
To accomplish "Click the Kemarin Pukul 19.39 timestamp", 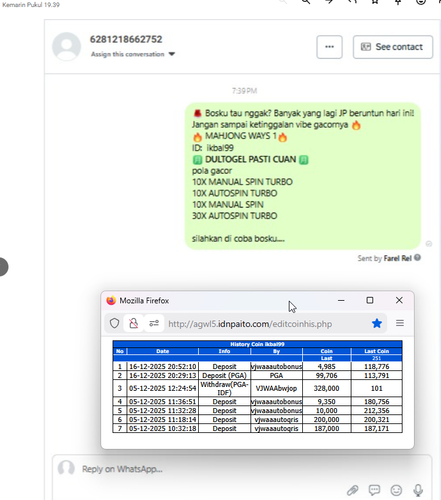I will [31, 5].
